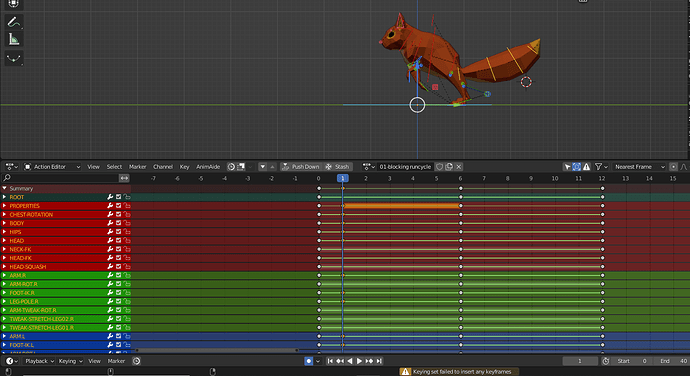Duplicate the action with the new action icon
690x376 pixels.
coord(449,167)
